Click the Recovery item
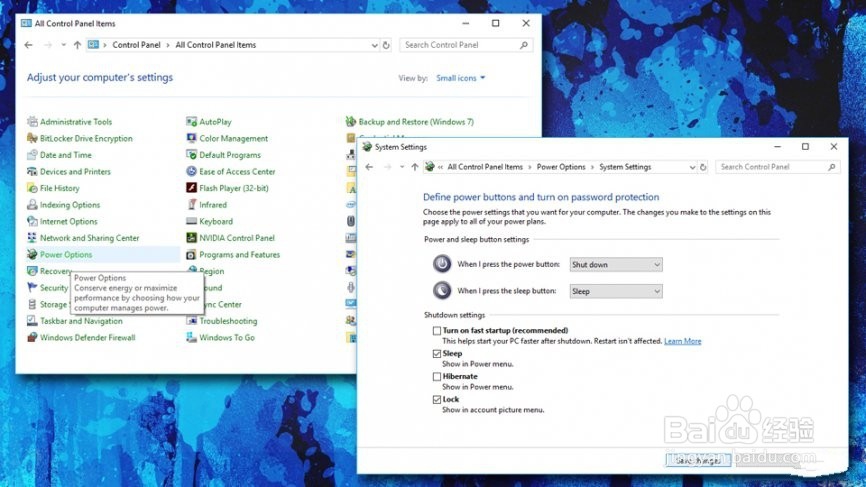Viewport: 866px width, 487px height. 50,271
